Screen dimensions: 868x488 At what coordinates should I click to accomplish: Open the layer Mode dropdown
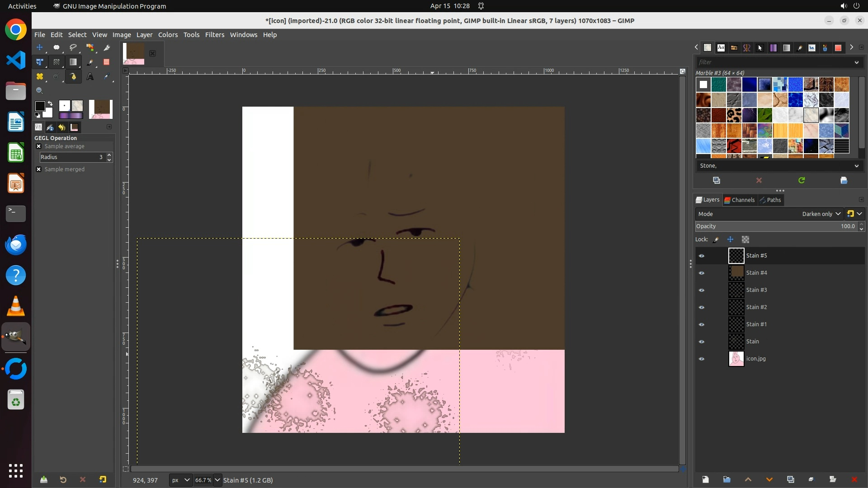click(821, 214)
